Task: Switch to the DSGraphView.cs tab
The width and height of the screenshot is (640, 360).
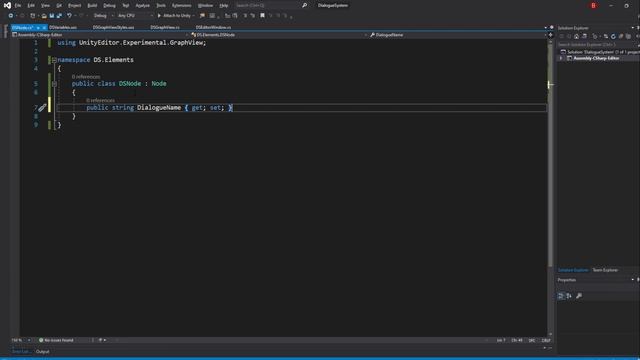Action: pyautogui.click(x=165, y=27)
